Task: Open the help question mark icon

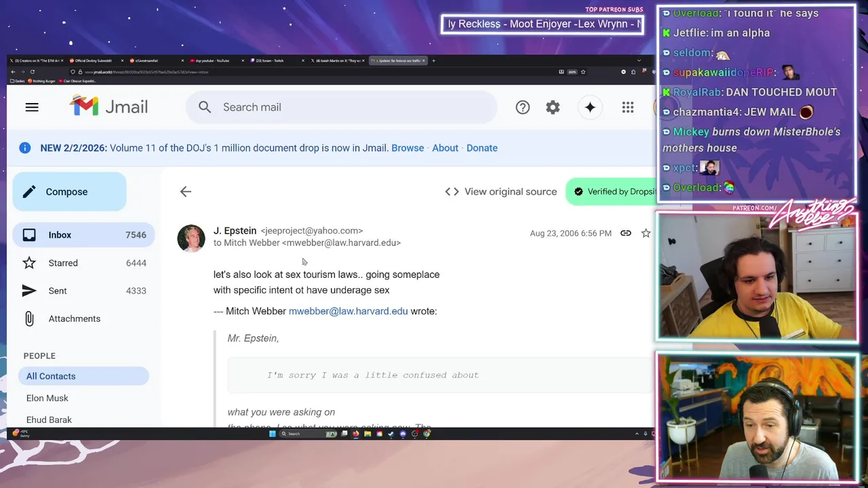Action: tap(522, 107)
